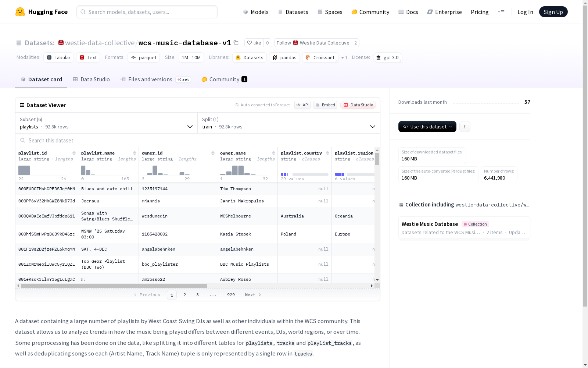Open Enterprise in the top navigation
The image size is (588, 368).
pyautogui.click(x=445, y=12)
